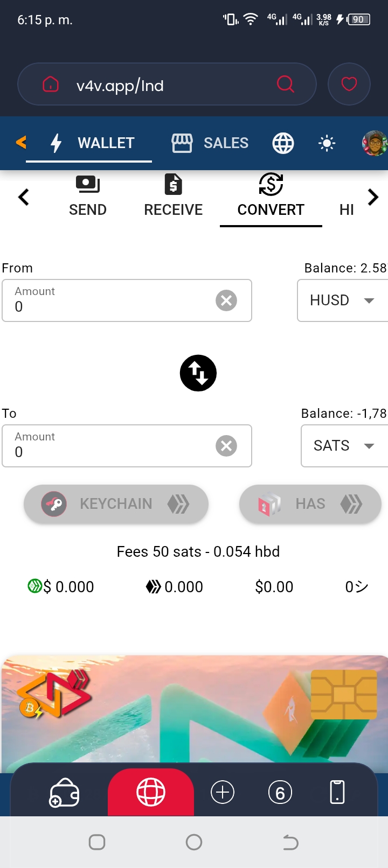Tap the swap currencies arrows button
The image size is (388, 868).
point(198,373)
